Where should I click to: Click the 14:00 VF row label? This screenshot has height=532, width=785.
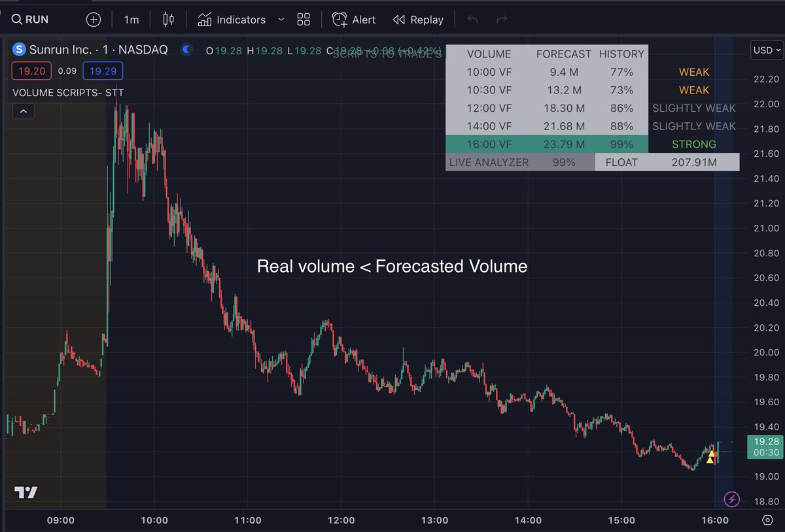pyautogui.click(x=489, y=126)
